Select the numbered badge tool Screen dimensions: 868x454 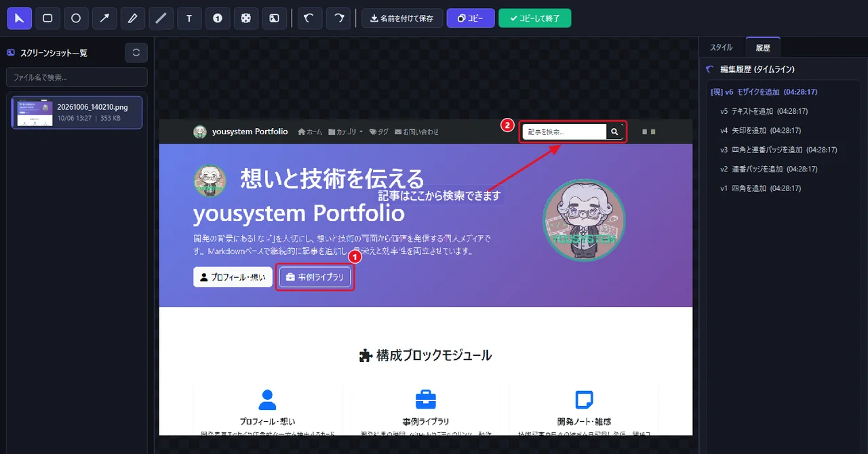218,18
